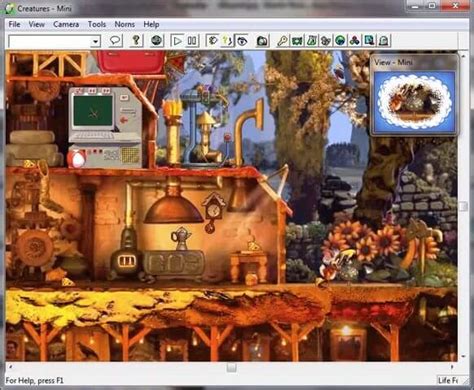The width and height of the screenshot is (474, 390).
Task: Click the scroll down arrow on right
Action: [x=463, y=356]
